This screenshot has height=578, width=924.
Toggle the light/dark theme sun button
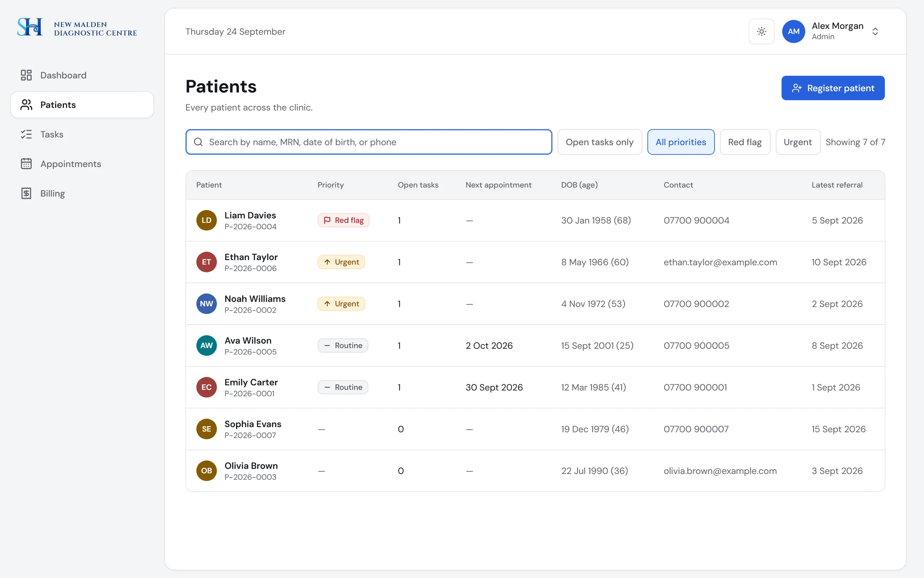[x=761, y=32]
